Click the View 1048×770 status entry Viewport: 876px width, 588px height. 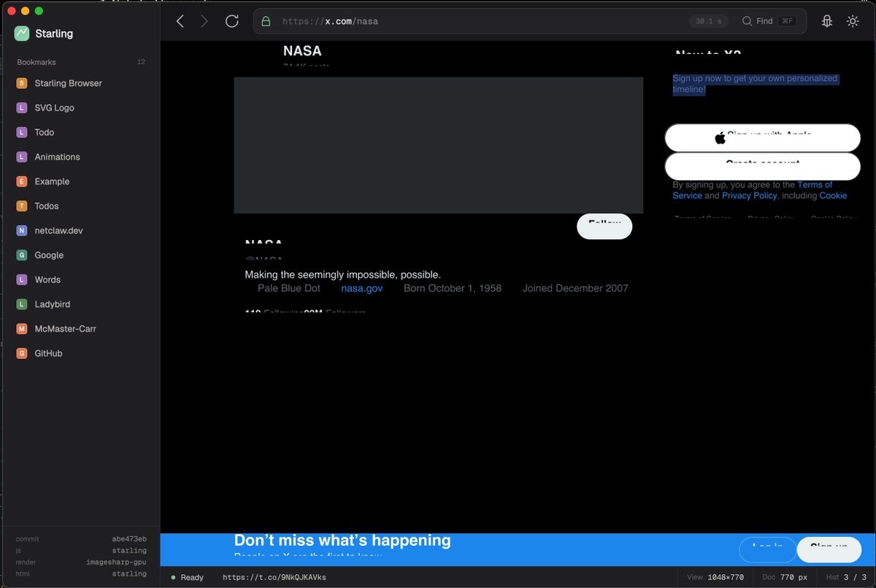point(715,577)
